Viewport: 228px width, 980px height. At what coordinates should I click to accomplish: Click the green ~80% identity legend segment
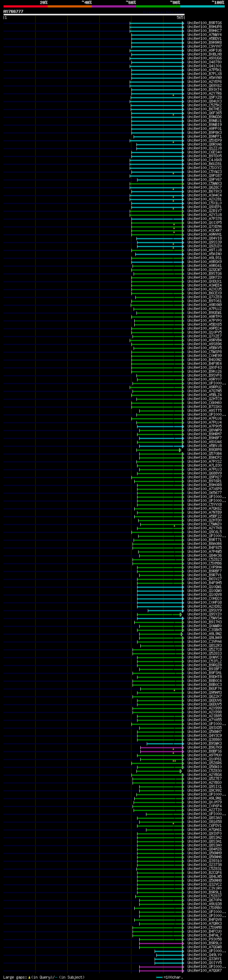[158, 6]
